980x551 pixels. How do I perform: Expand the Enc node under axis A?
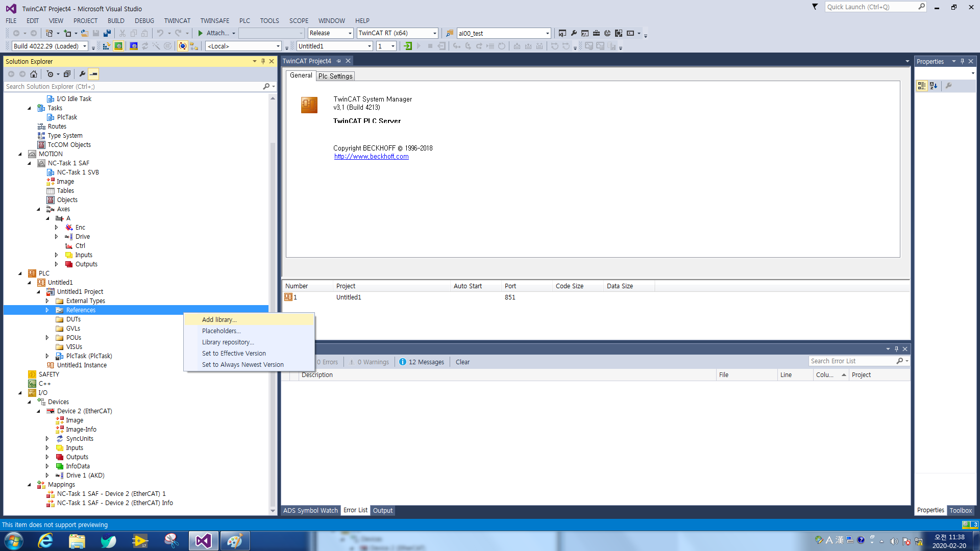[57, 228]
